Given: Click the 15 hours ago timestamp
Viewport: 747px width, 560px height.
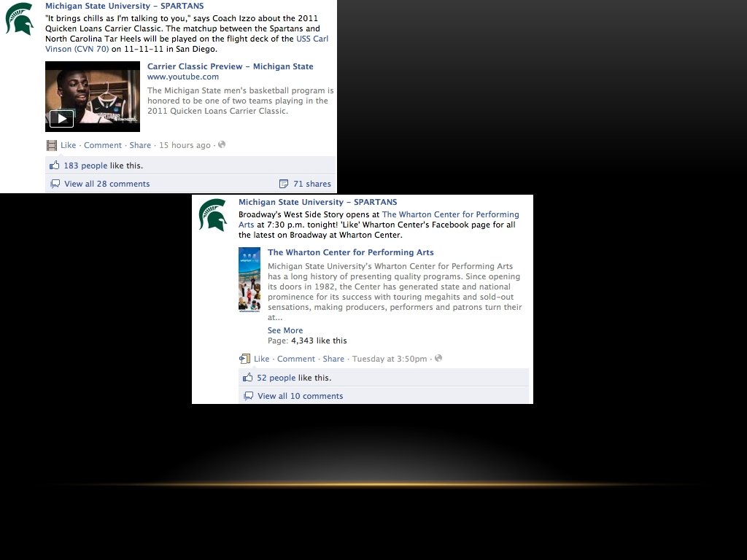Looking at the screenshot, I should (x=185, y=145).
